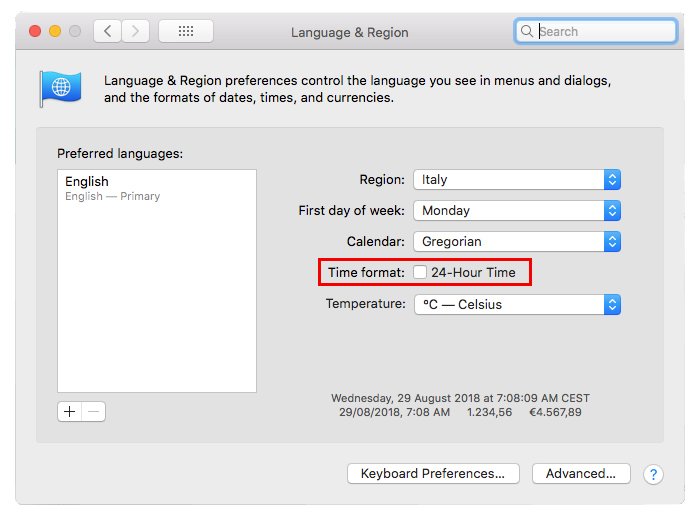Image resolution: width=697 pixels, height=518 pixels.
Task: Click the forward navigation arrow
Action: pos(135,31)
